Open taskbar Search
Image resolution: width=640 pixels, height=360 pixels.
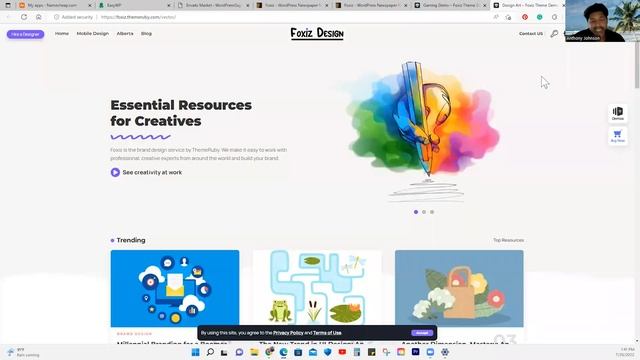click(210, 352)
